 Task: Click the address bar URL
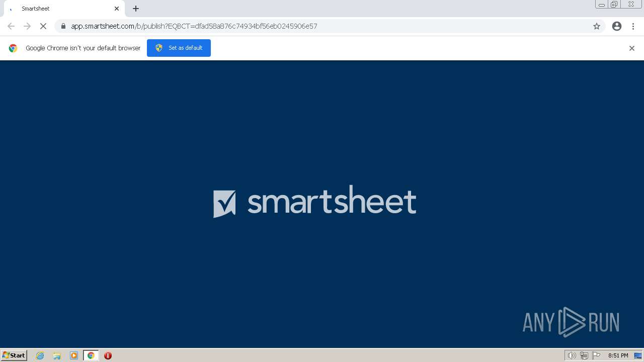point(194,26)
